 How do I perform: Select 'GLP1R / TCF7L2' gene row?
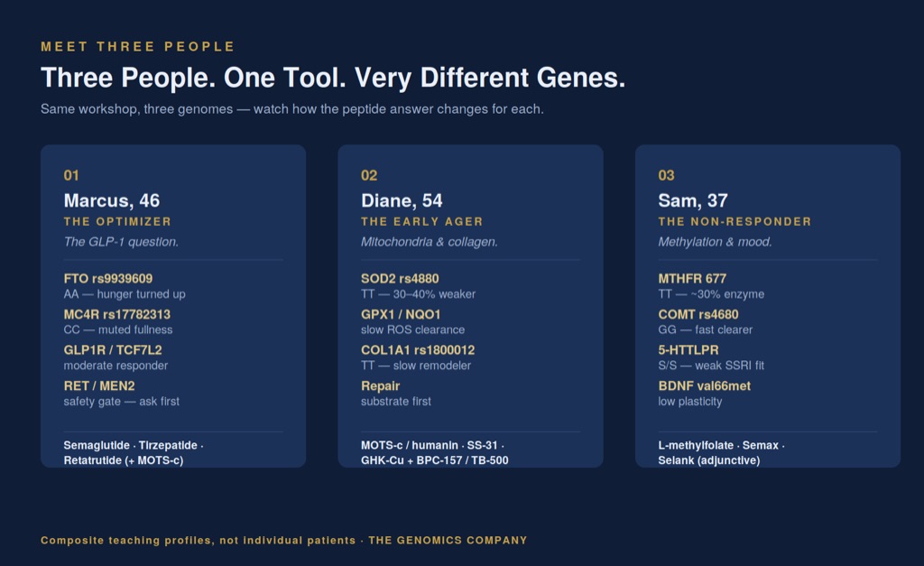pos(113,349)
